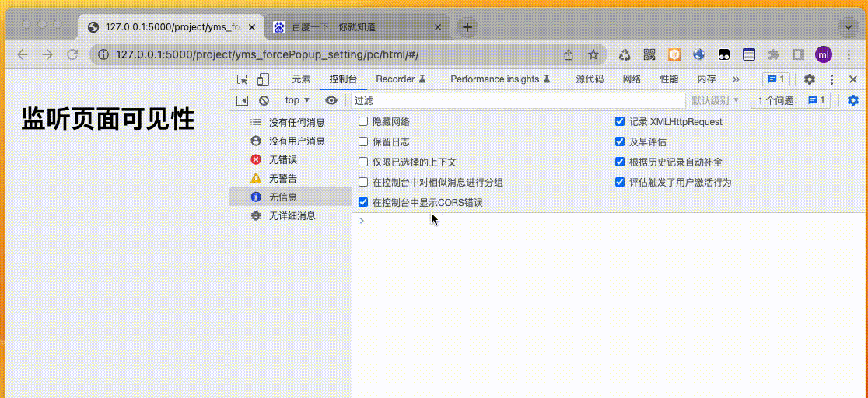Select 无信息 in console sidebar
Screen dimensions: 868x398
point(291,197)
